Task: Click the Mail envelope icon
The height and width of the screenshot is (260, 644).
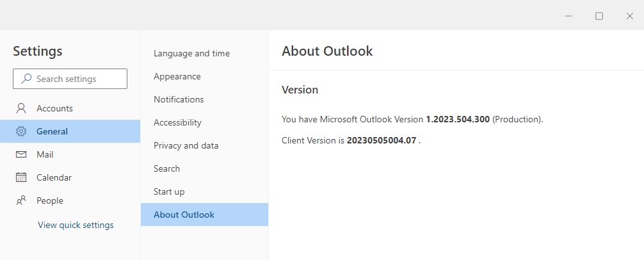Action: click(21, 154)
